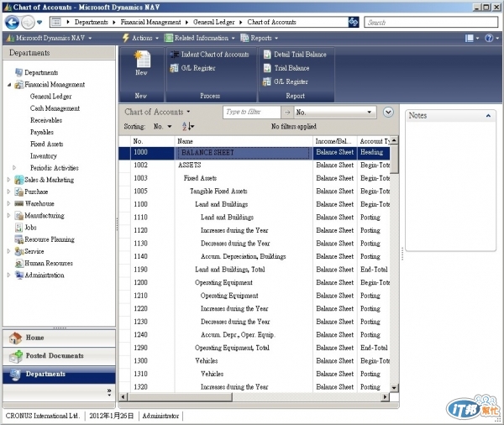Image resolution: width=504 pixels, height=425 pixels.
Task: Click the Home navigation button
Action: 59,338
